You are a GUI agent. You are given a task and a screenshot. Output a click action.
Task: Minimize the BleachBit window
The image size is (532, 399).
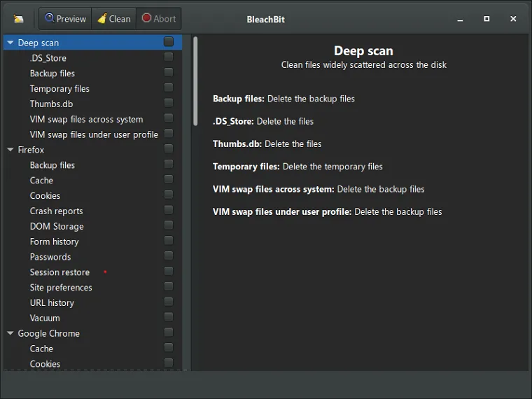(x=460, y=20)
